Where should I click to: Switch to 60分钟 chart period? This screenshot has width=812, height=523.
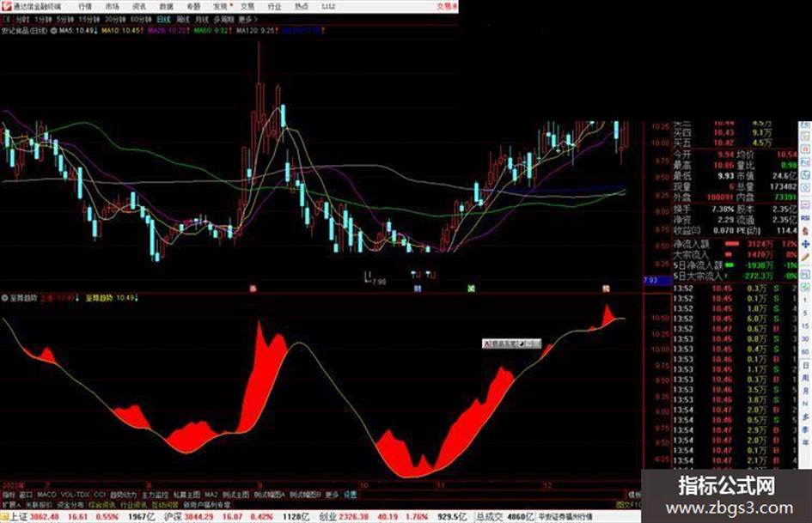tap(141, 20)
